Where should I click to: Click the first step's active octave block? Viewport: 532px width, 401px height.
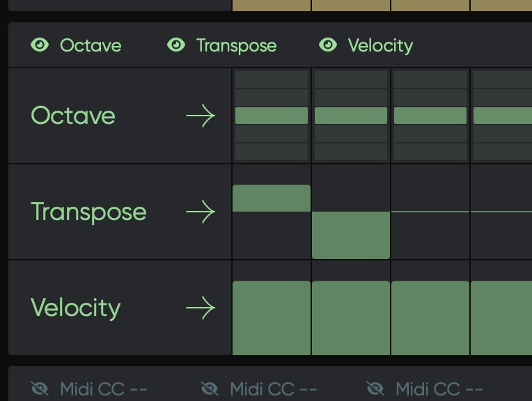pos(272,116)
